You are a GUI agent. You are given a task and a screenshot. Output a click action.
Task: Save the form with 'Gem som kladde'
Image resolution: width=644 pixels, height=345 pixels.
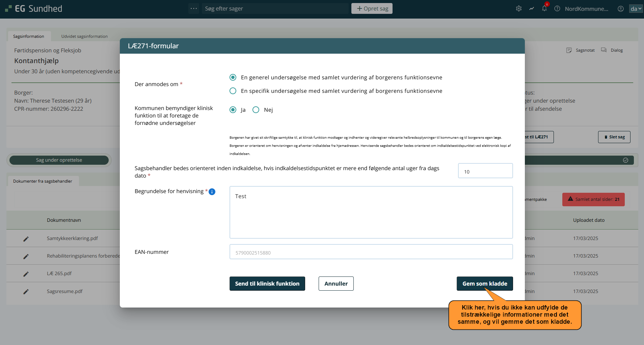click(x=484, y=284)
